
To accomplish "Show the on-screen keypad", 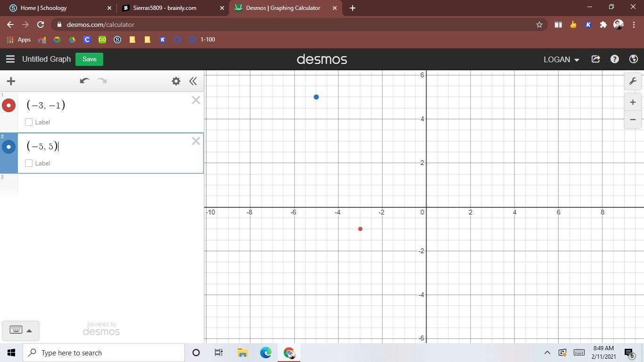I will click(x=20, y=330).
